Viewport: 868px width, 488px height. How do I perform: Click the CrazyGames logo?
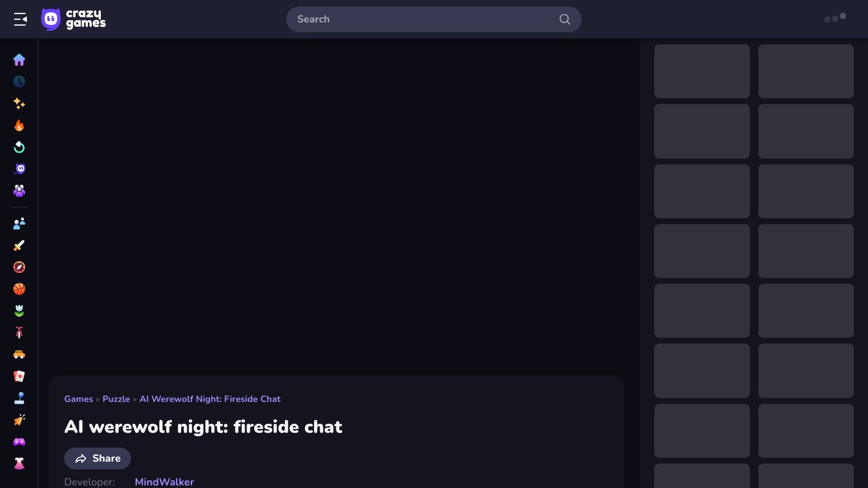pyautogui.click(x=73, y=19)
